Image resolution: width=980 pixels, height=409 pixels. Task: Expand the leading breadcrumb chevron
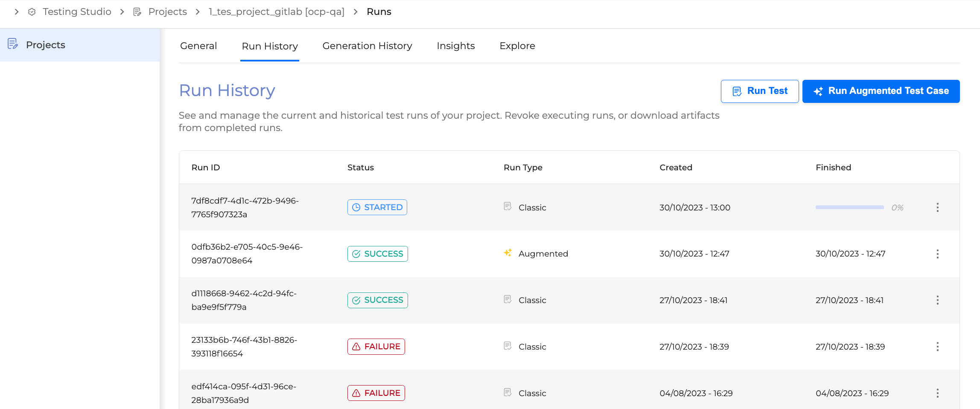pyautogui.click(x=17, y=12)
